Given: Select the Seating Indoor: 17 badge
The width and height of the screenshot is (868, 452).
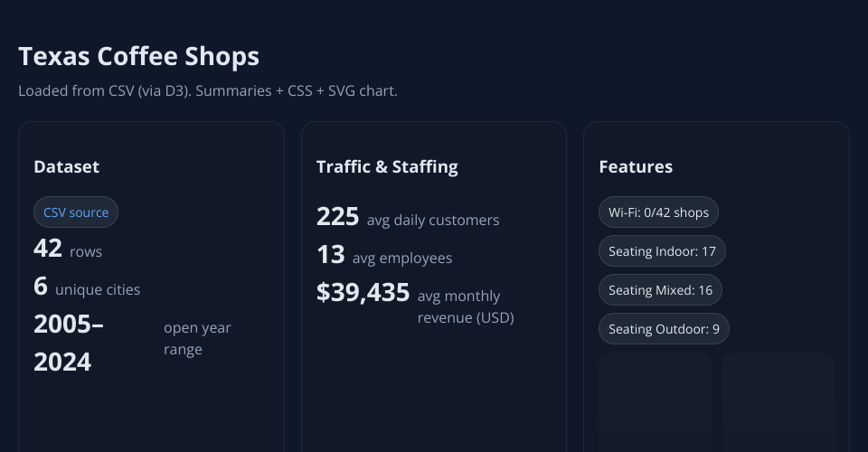Looking at the screenshot, I should 662,251.
